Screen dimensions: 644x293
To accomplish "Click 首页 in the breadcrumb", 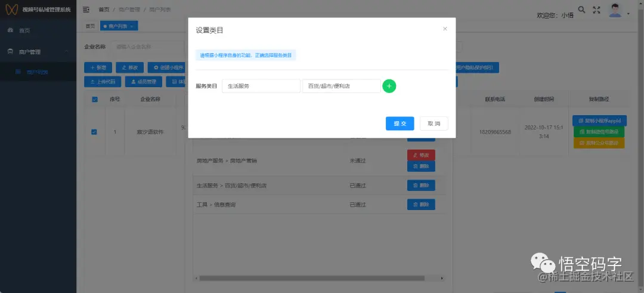I will pos(104,10).
